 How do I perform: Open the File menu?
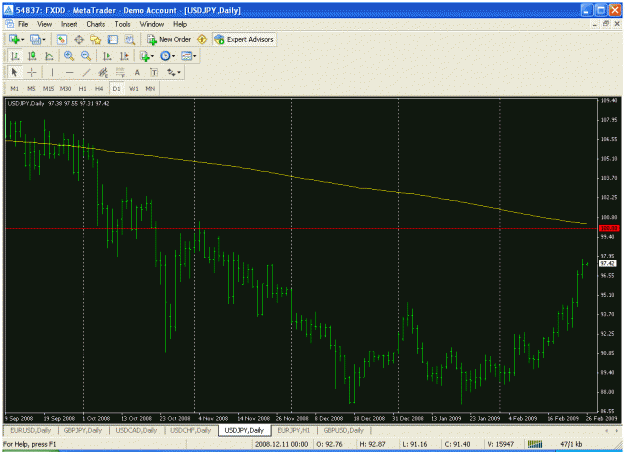pos(23,24)
